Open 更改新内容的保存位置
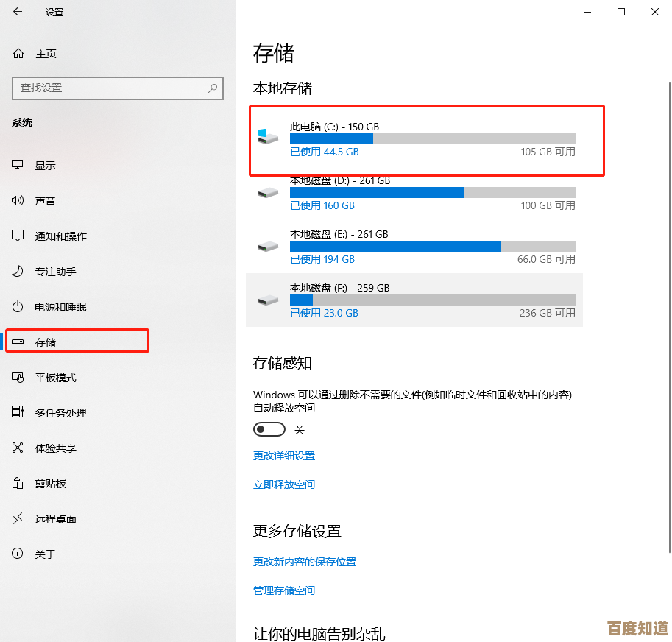 point(304,561)
